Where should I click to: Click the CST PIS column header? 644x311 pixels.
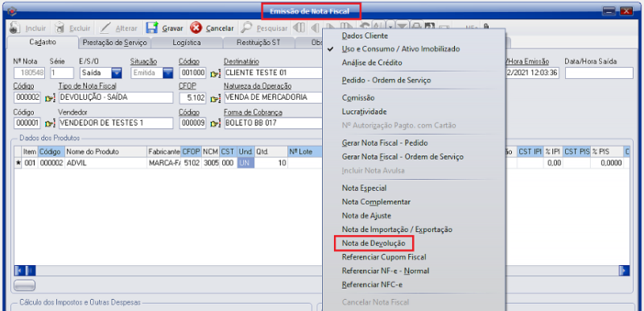[x=576, y=151]
